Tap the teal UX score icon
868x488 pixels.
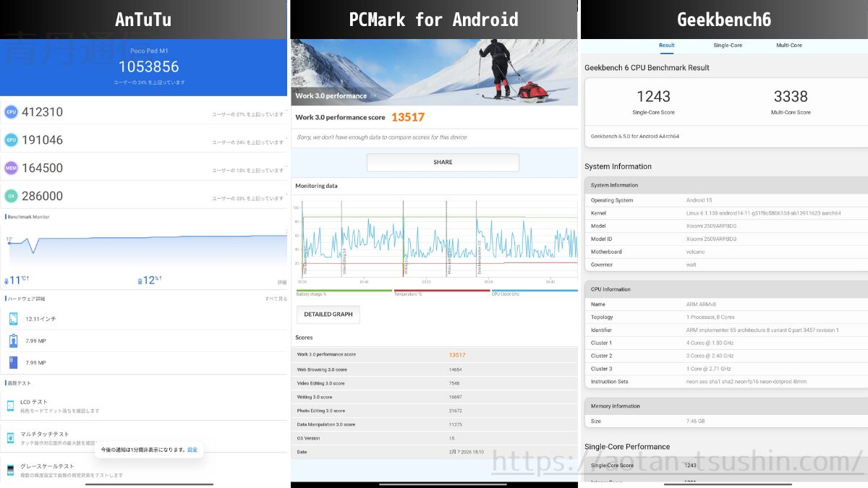click(x=11, y=196)
